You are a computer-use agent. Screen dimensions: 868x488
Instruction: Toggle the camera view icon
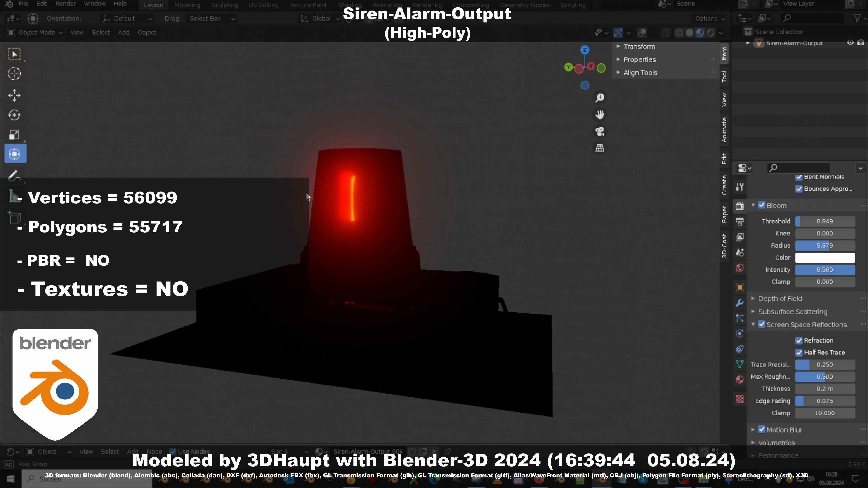pos(600,131)
